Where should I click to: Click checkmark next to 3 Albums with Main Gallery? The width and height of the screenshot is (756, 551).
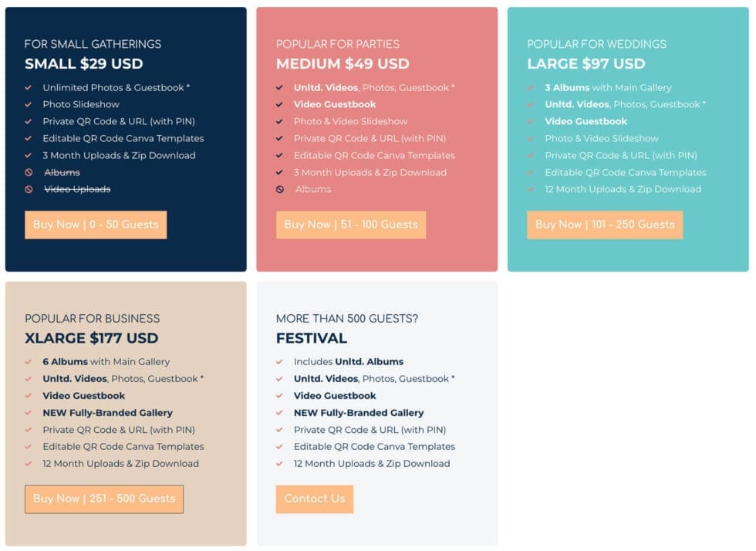[531, 88]
